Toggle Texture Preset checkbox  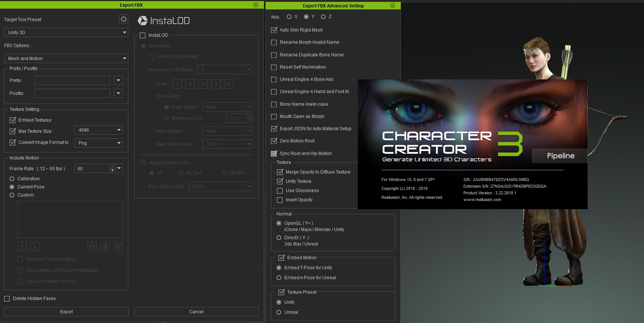[281, 292]
